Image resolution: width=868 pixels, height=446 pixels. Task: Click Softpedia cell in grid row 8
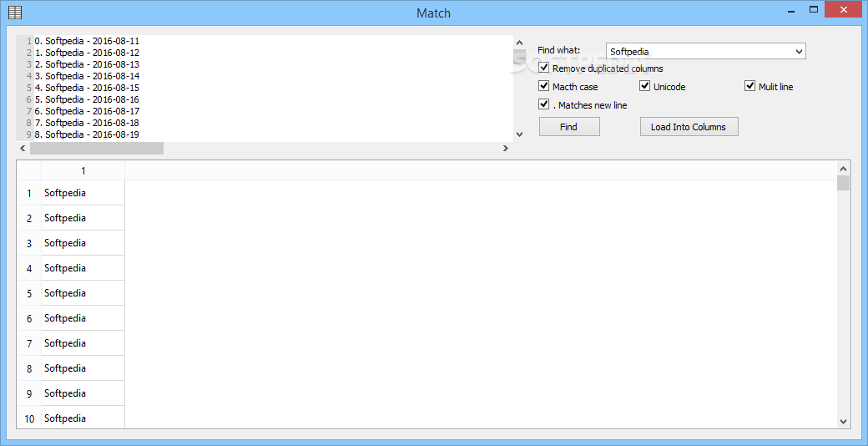click(x=83, y=368)
